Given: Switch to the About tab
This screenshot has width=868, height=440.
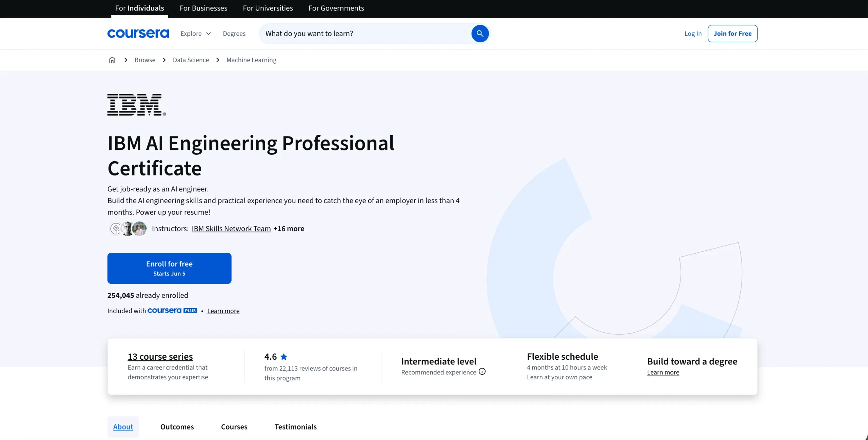Looking at the screenshot, I should pyautogui.click(x=123, y=427).
